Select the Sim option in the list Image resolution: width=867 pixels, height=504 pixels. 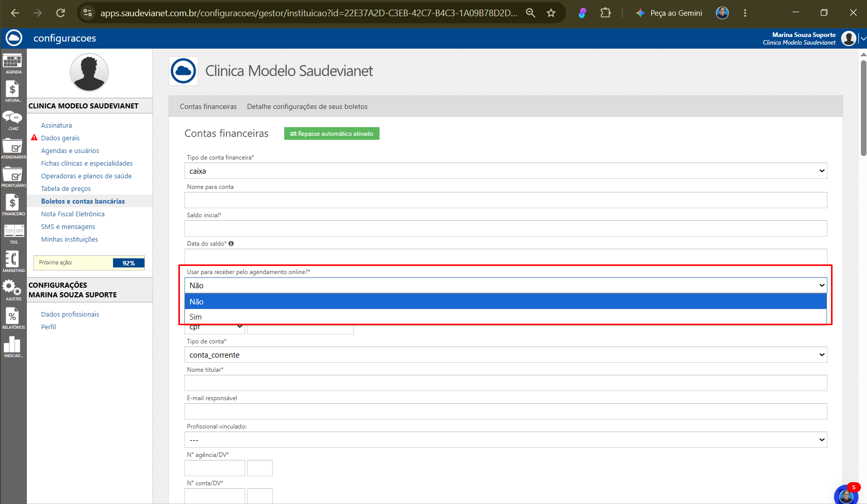[x=506, y=317]
